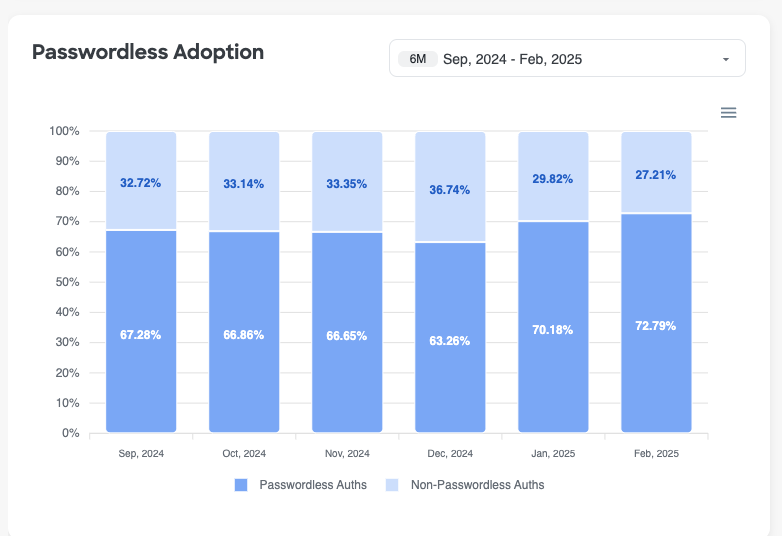Image resolution: width=782 pixels, height=536 pixels.
Task: Select the 6M range badge
Action: coord(417,59)
